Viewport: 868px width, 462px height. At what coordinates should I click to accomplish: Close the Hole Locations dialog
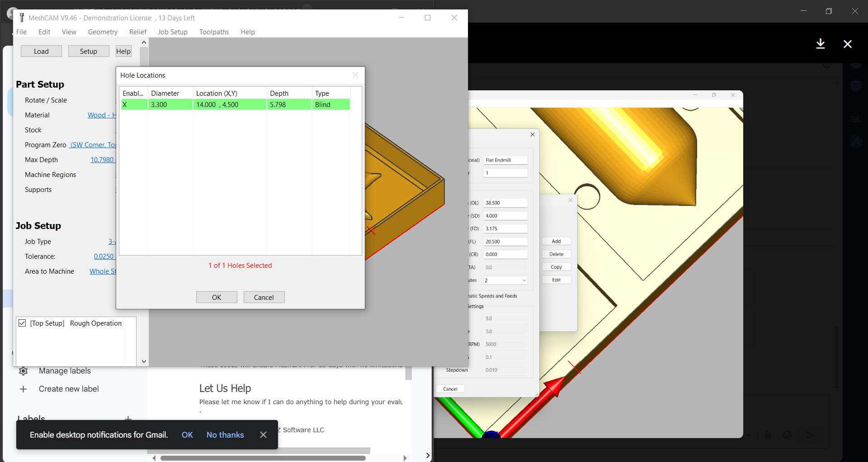(355, 75)
